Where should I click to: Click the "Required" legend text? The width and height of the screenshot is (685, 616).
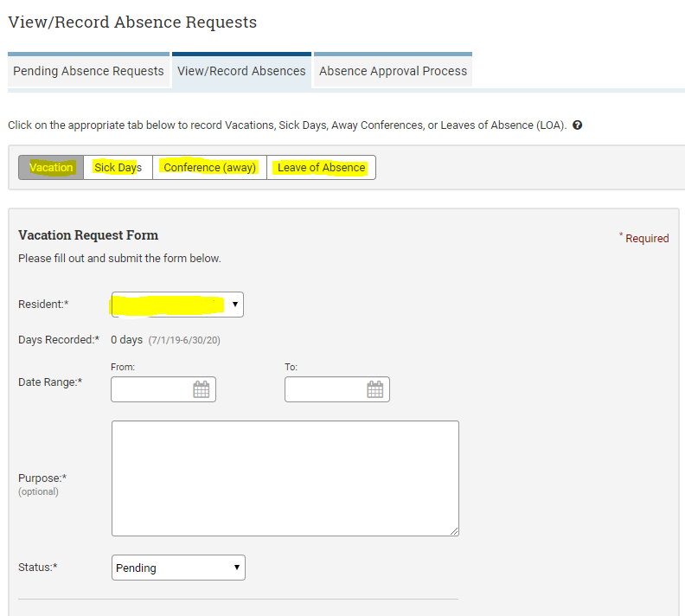[647, 239]
